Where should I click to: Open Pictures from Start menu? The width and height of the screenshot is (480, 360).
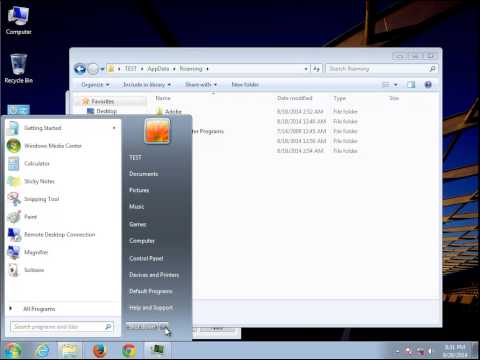point(139,190)
